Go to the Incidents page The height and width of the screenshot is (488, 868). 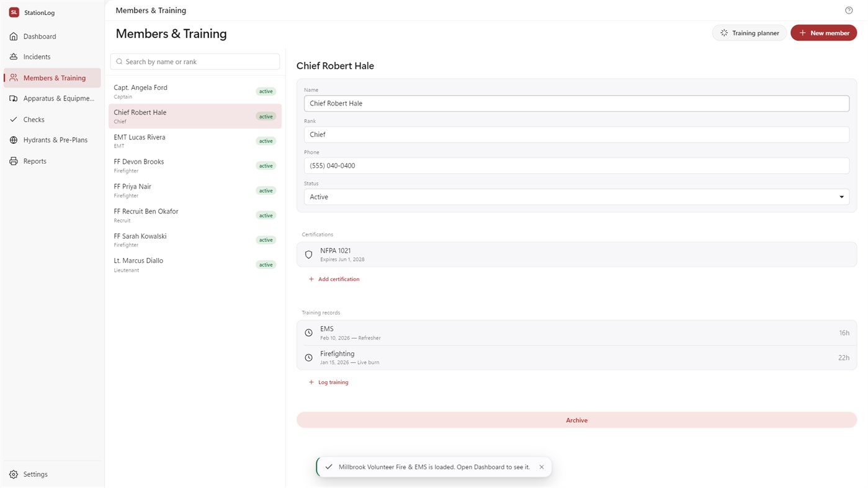click(x=52, y=57)
